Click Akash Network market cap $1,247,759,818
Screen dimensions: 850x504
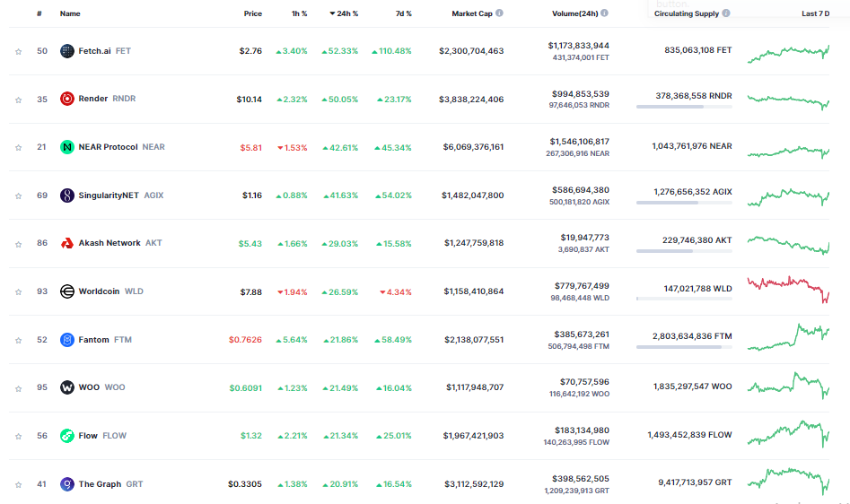(474, 243)
